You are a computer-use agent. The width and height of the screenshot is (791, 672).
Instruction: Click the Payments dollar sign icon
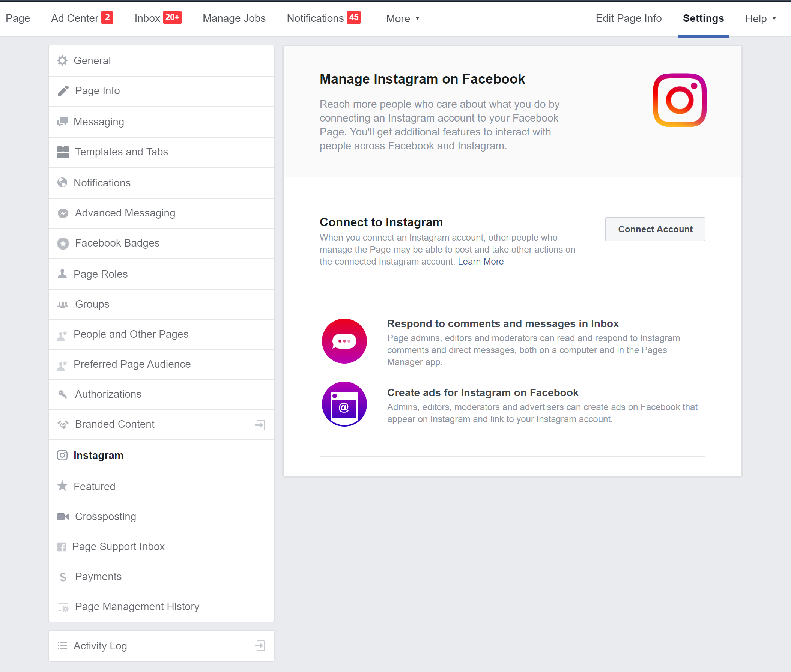click(63, 577)
